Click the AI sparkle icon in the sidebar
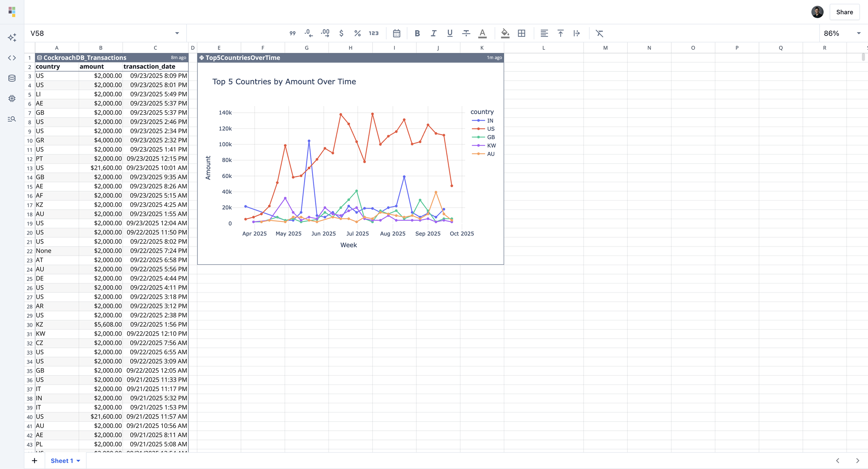This screenshot has width=868, height=469. coord(12,38)
